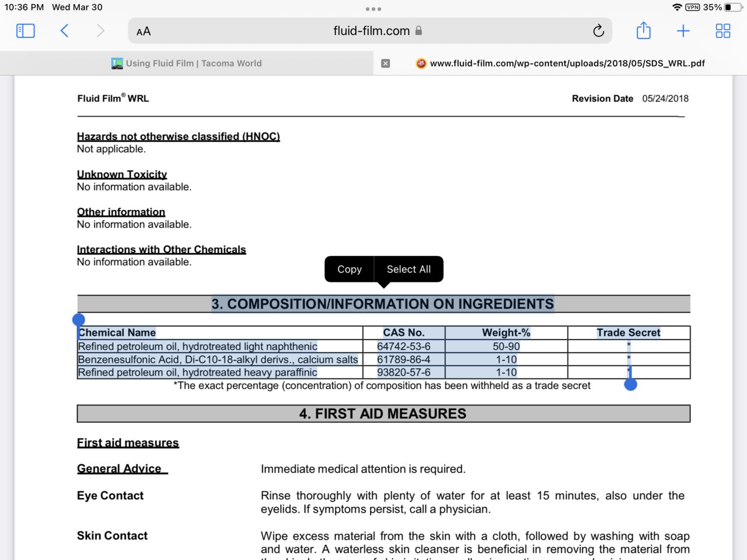Screen dimensions: 747x560
Task: Tap the battery status indicator
Action: (732, 7)
